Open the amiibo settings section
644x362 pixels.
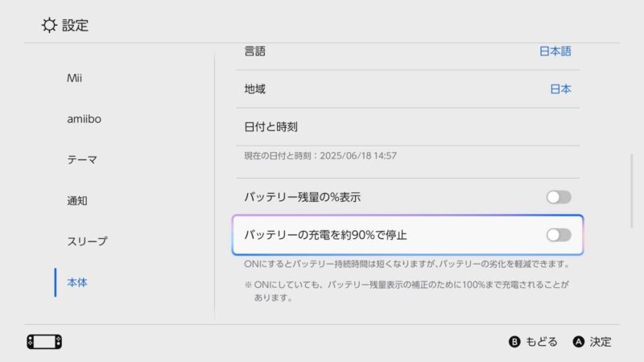coord(84,118)
